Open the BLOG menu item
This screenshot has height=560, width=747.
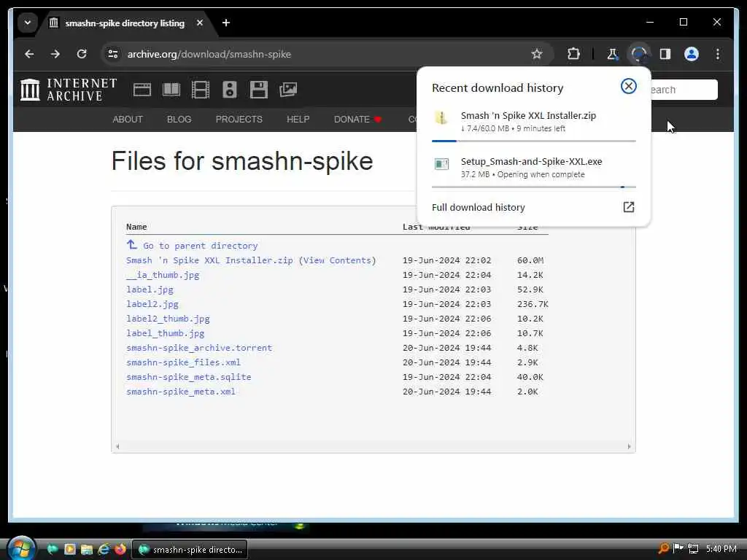[179, 119]
